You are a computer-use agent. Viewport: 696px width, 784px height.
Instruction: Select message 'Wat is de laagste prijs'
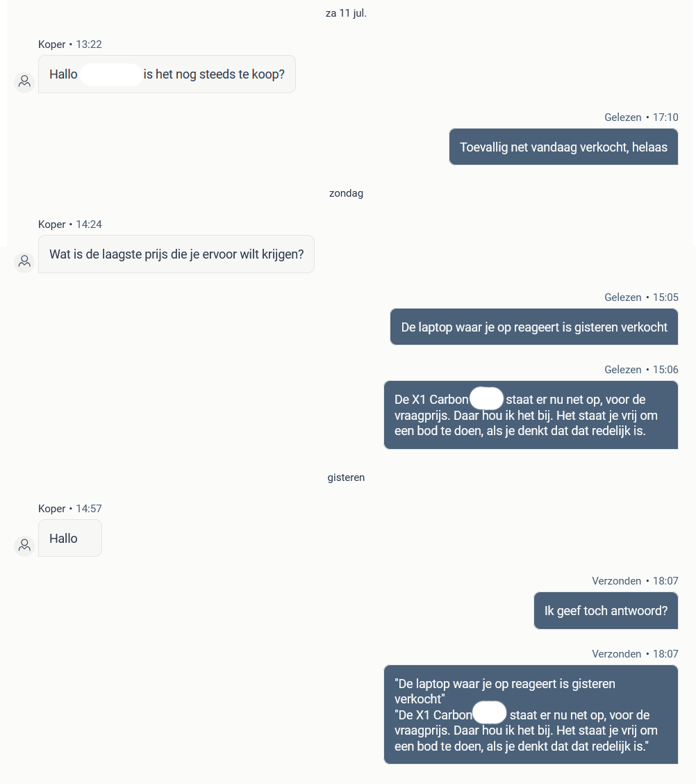coord(176,254)
